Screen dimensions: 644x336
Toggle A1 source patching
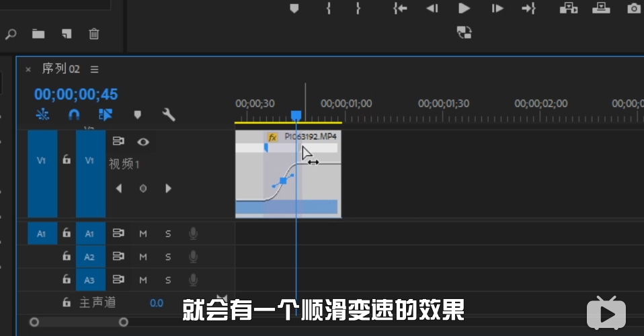tap(42, 234)
